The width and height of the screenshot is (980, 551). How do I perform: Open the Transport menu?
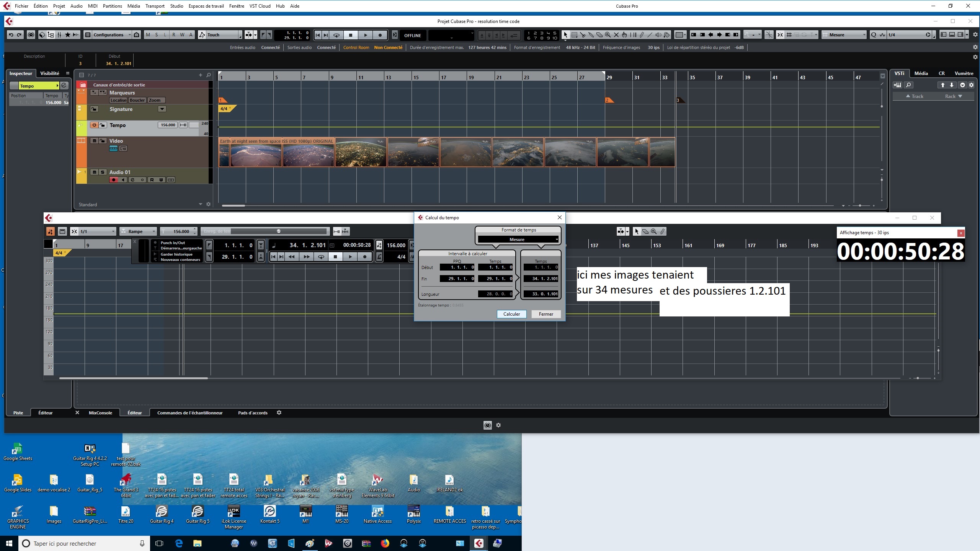(155, 6)
